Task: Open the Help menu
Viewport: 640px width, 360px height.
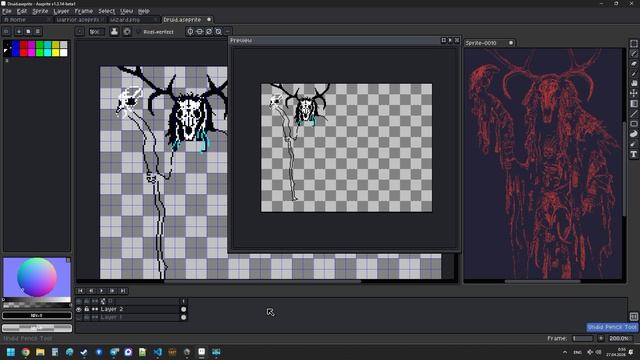Action: click(x=144, y=11)
